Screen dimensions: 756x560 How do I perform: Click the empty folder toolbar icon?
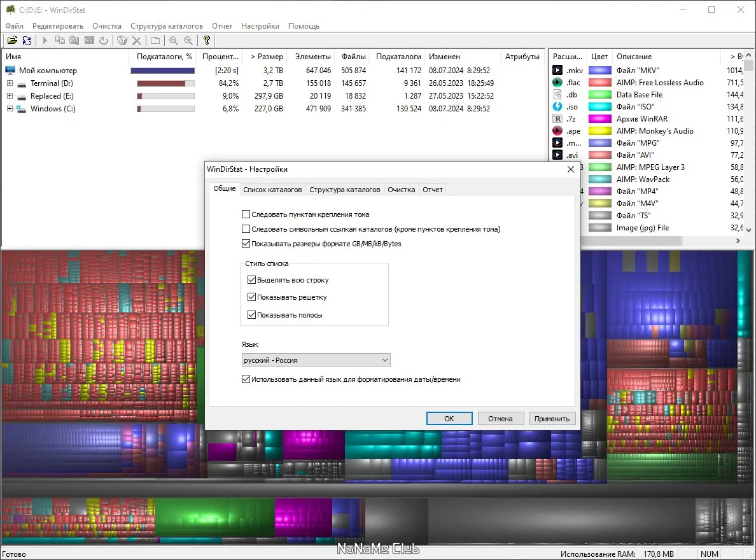pos(155,41)
